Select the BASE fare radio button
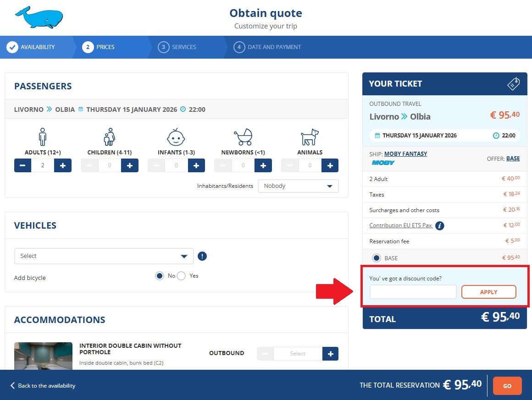The height and width of the screenshot is (400, 532). coord(377,258)
